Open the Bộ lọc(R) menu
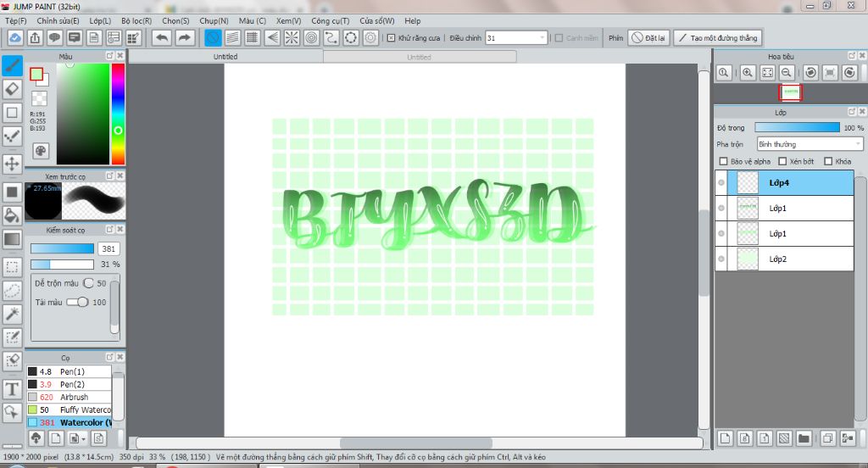The image size is (868, 468). click(136, 20)
